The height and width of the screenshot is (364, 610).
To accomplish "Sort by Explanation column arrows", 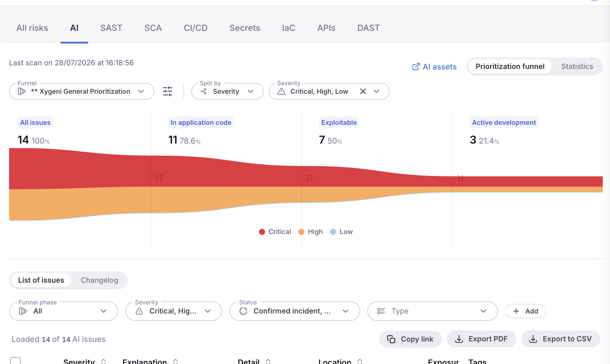I will click(x=175, y=361).
